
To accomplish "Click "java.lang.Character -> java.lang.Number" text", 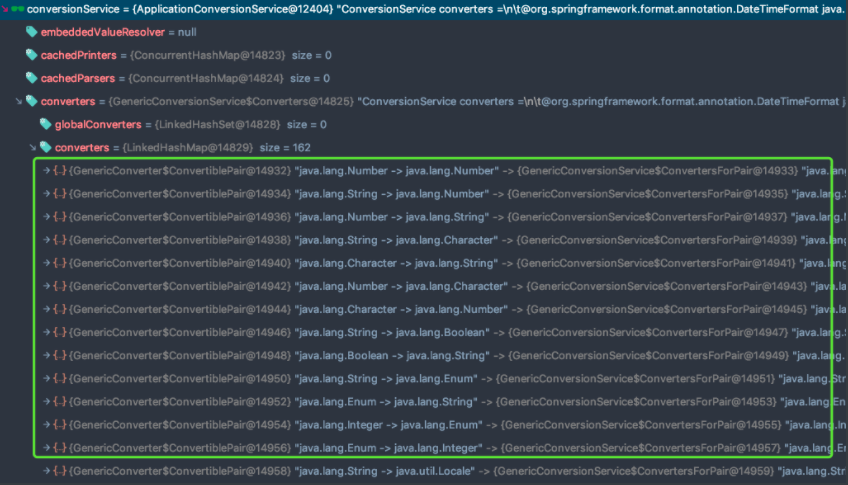I will (x=402, y=309).
